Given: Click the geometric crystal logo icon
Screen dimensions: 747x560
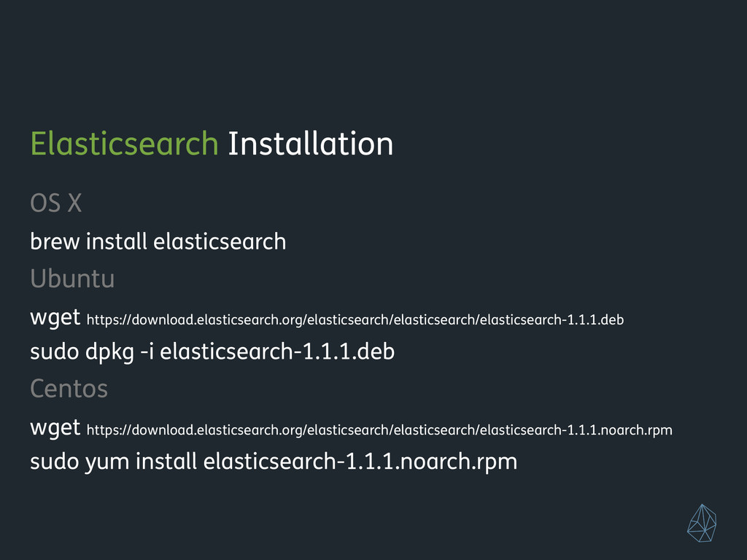Looking at the screenshot, I should 702,524.
